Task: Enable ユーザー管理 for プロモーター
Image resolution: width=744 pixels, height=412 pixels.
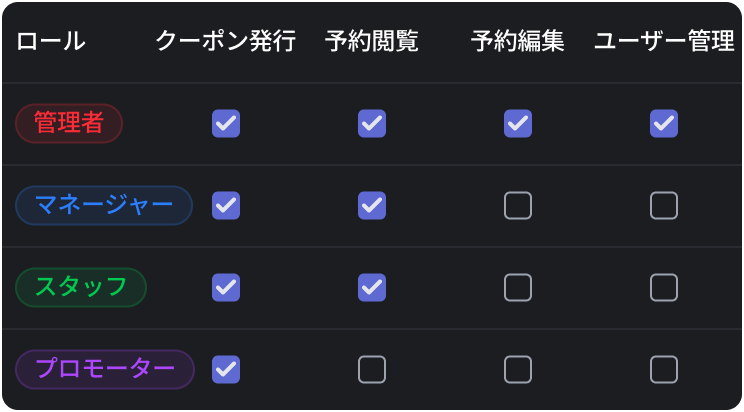Action: point(664,370)
